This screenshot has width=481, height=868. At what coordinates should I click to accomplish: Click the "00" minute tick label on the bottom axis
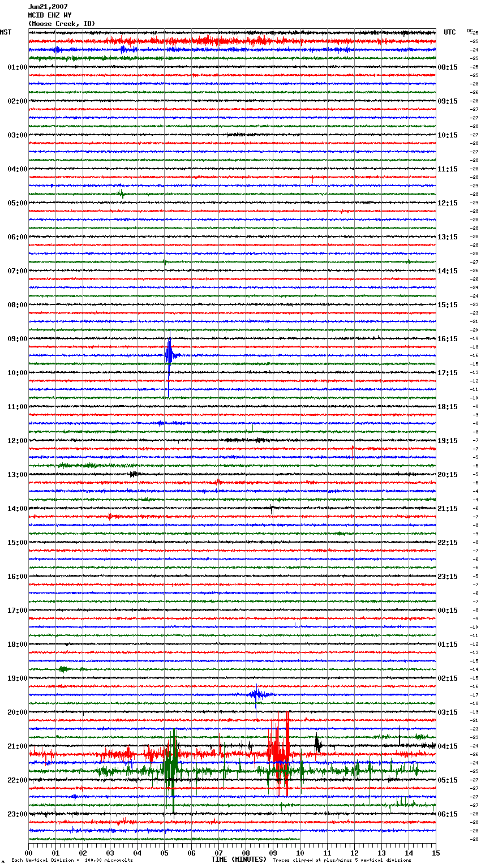point(28,853)
